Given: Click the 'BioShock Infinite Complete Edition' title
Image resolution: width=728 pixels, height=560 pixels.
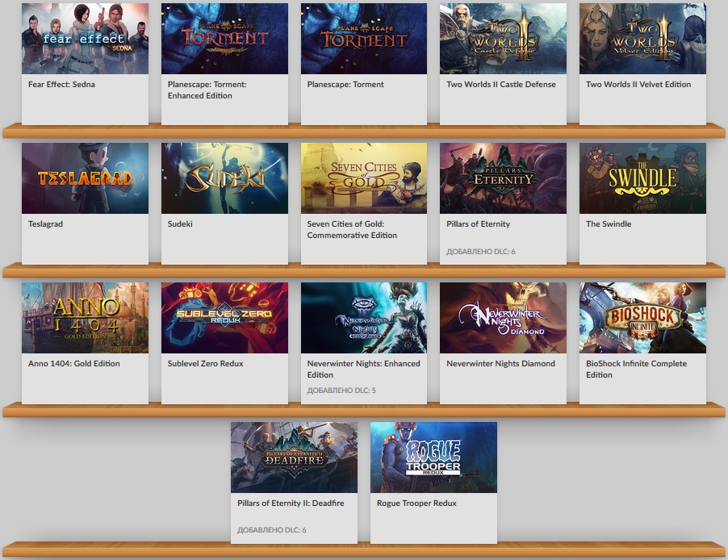Looking at the screenshot, I should (x=636, y=369).
